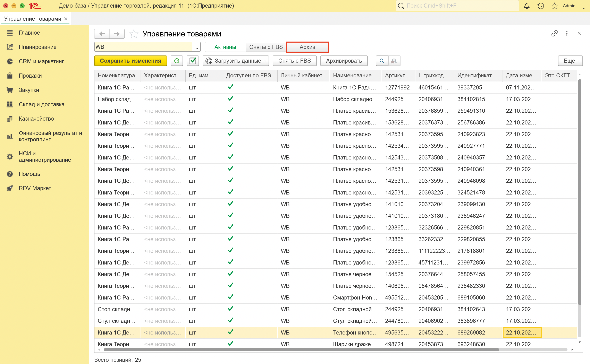
Task: Toggle FBS checkmark for Стол складной row
Action: pyautogui.click(x=230, y=309)
